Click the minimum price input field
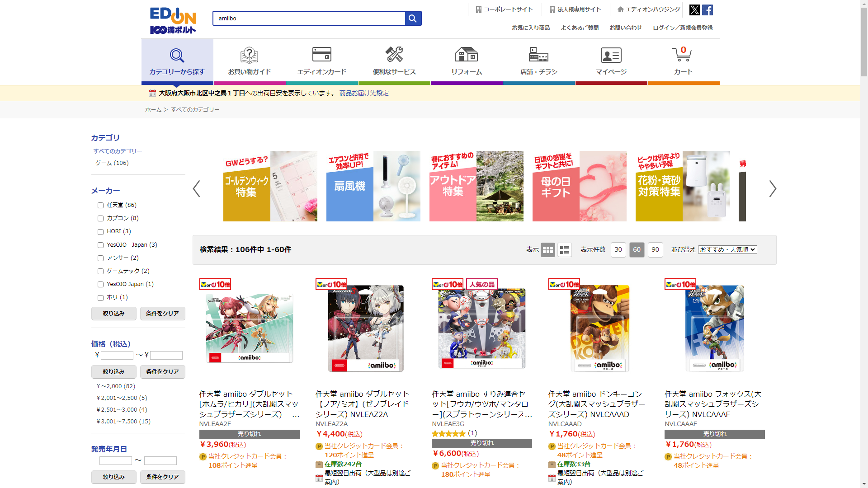This screenshot has height=488, width=868. [117, 356]
